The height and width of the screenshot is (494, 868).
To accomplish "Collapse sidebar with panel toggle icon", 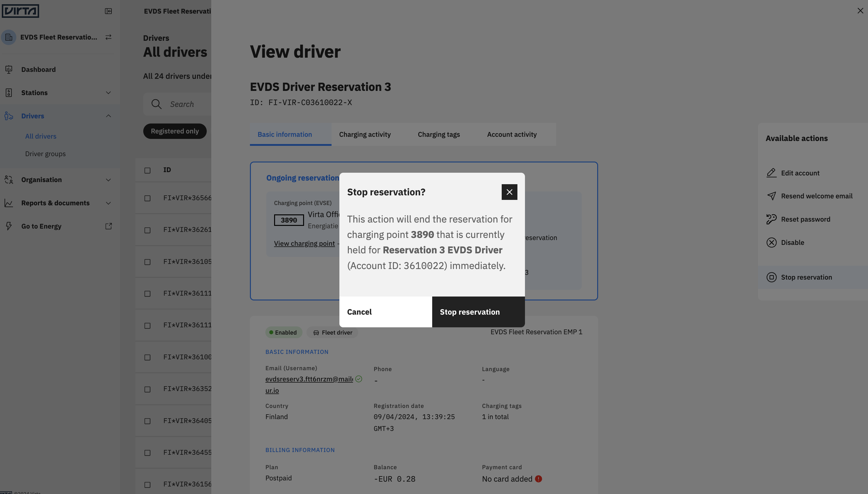I will click(108, 11).
